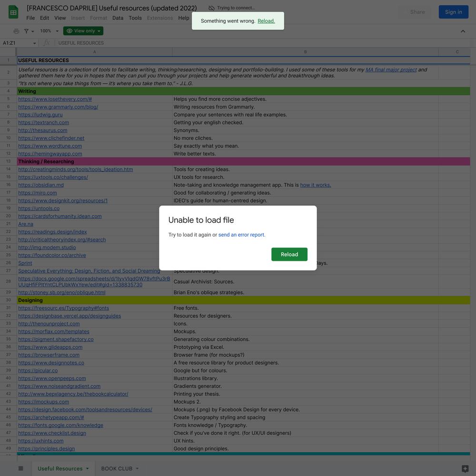Screen dimensions: 476x476
Task: Select column C header
Action: (x=457, y=52)
